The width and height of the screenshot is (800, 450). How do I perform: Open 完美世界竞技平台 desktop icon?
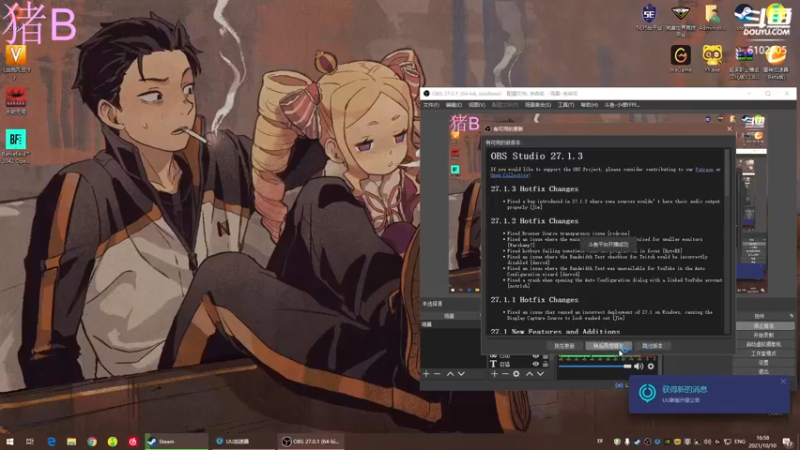(x=681, y=19)
